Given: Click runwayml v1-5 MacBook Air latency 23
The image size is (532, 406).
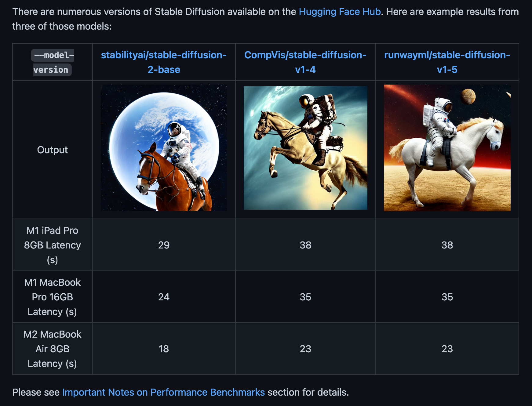Looking at the screenshot, I should (x=447, y=349).
